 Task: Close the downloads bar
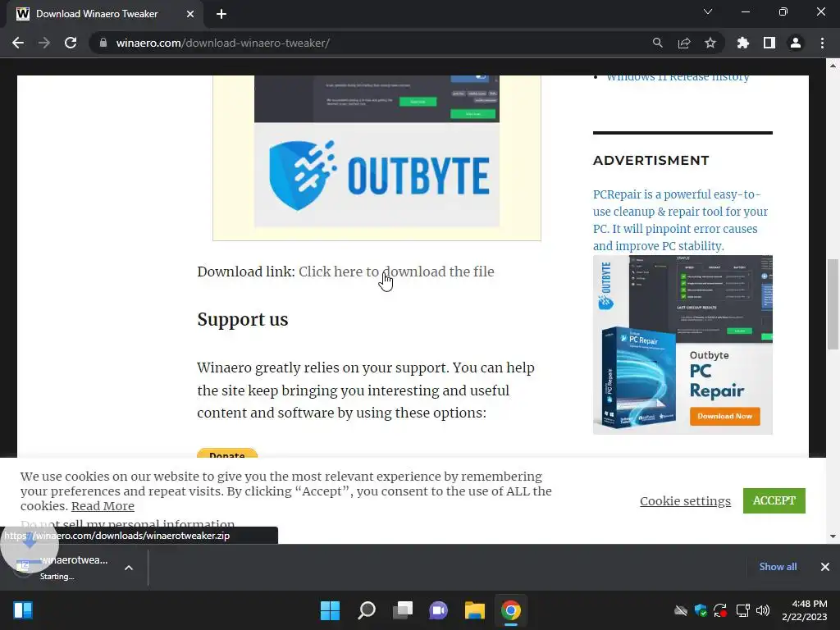point(825,567)
